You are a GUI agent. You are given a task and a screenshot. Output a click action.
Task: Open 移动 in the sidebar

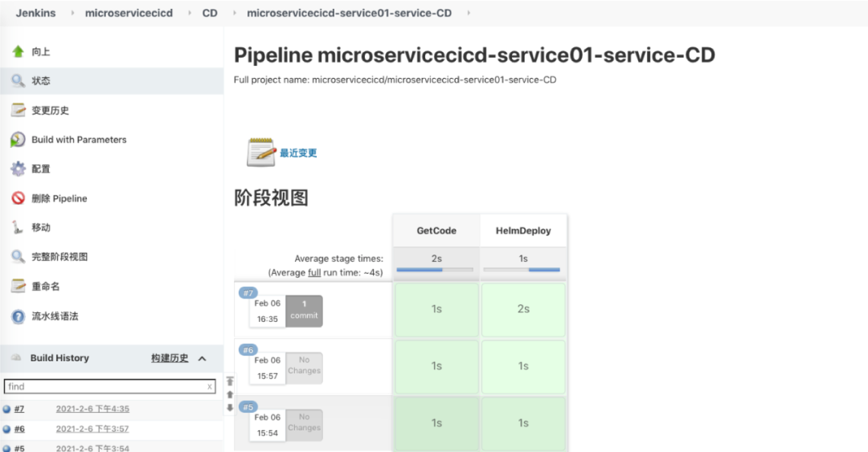(41, 227)
